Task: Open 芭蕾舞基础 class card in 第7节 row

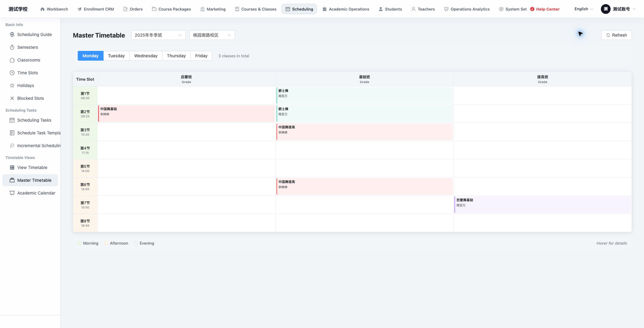Action: (x=543, y=204)
